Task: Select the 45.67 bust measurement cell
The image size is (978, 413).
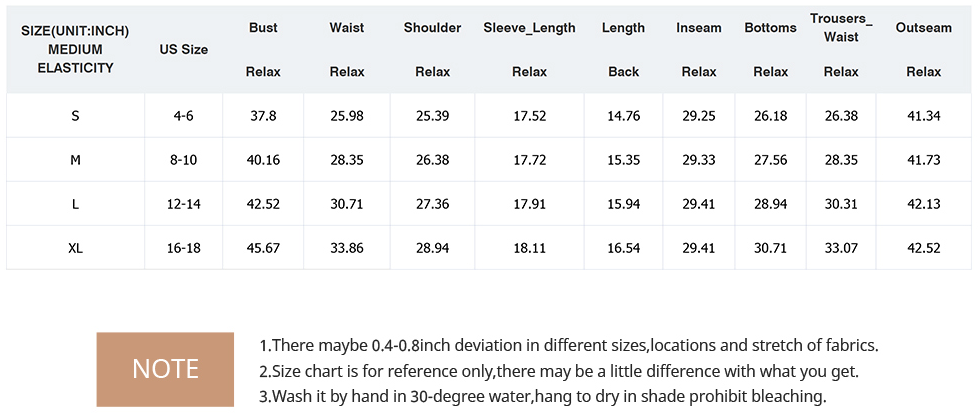Action: (x=263, y=248)
